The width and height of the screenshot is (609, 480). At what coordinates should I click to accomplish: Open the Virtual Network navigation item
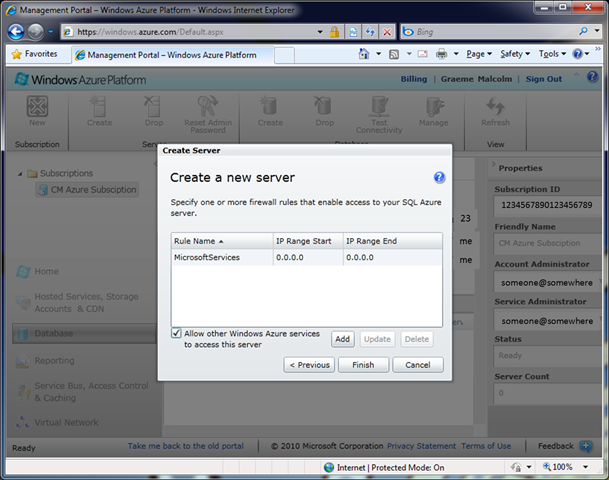click(57, 422)
